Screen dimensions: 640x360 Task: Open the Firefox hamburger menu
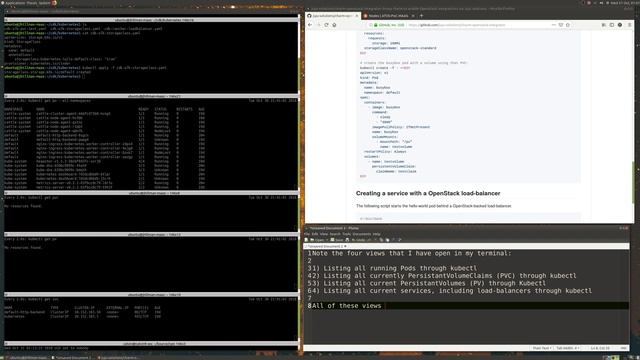629,25
